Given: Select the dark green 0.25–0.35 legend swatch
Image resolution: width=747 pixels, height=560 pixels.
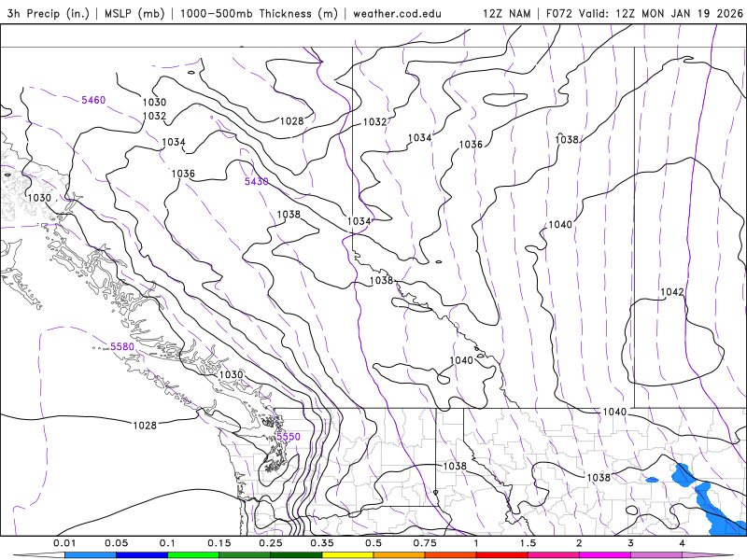Looking at the screenshot, I should click(296, 555).
